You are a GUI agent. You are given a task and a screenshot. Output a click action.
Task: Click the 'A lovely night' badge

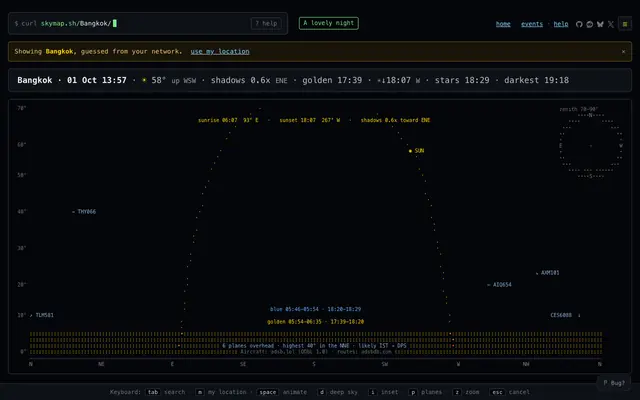point(329,23)
